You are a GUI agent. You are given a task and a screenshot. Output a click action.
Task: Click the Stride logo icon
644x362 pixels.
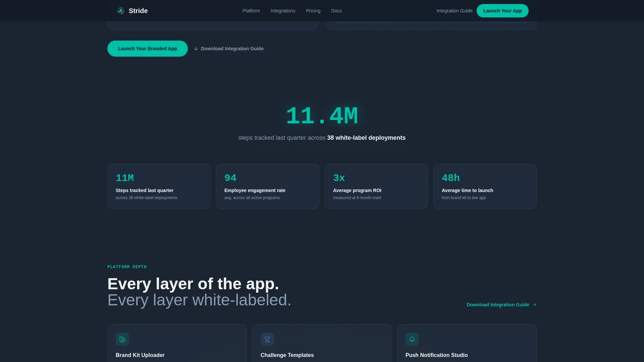pyautogui.click(x=120, y=11)
